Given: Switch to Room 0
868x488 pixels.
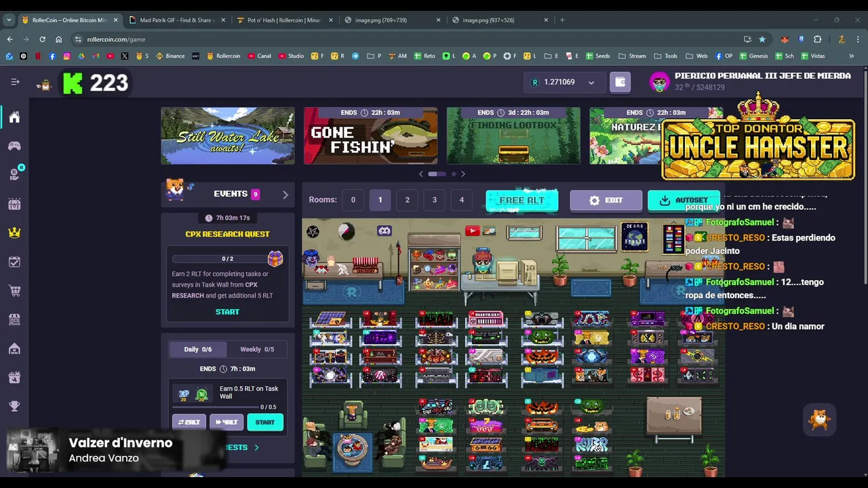Looking at the screenshot, I should (x=353, y=200).
